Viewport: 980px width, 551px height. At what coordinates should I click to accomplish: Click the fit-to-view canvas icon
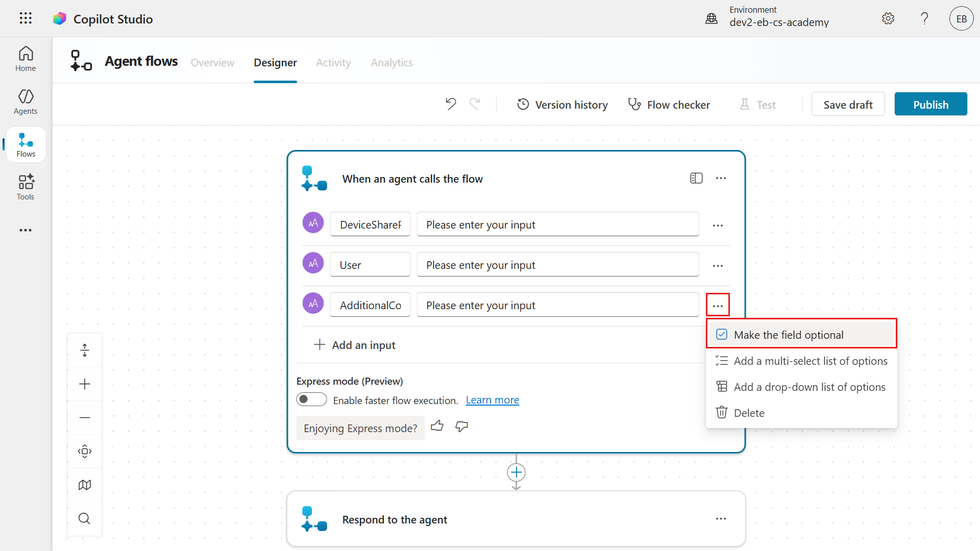(85, 451)
